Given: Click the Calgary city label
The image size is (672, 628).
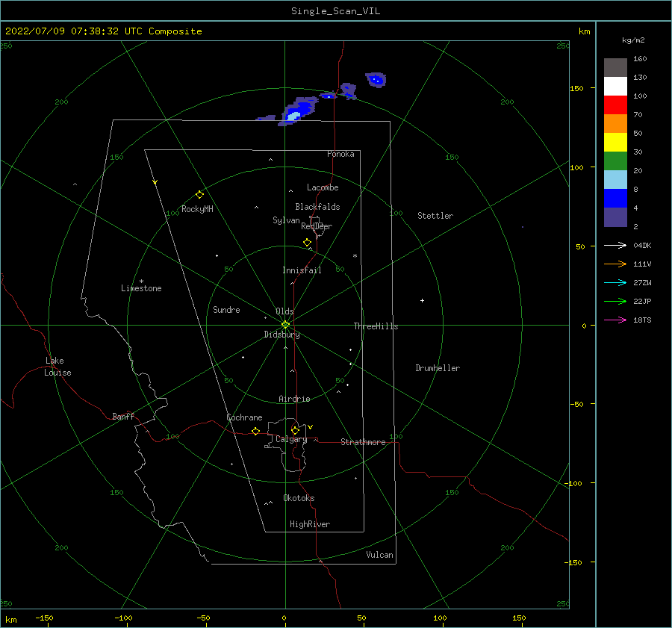Looking at the screenshot, I should 291,439.
